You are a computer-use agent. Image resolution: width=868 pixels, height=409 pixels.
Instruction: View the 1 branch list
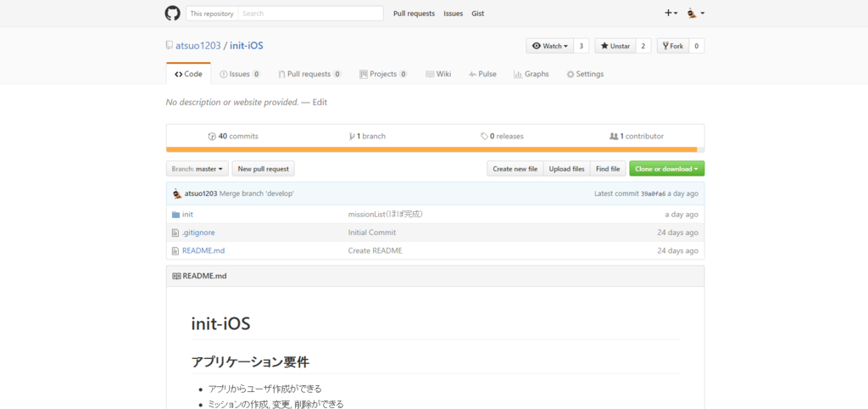pyautogui.click(x=368, y=136)
